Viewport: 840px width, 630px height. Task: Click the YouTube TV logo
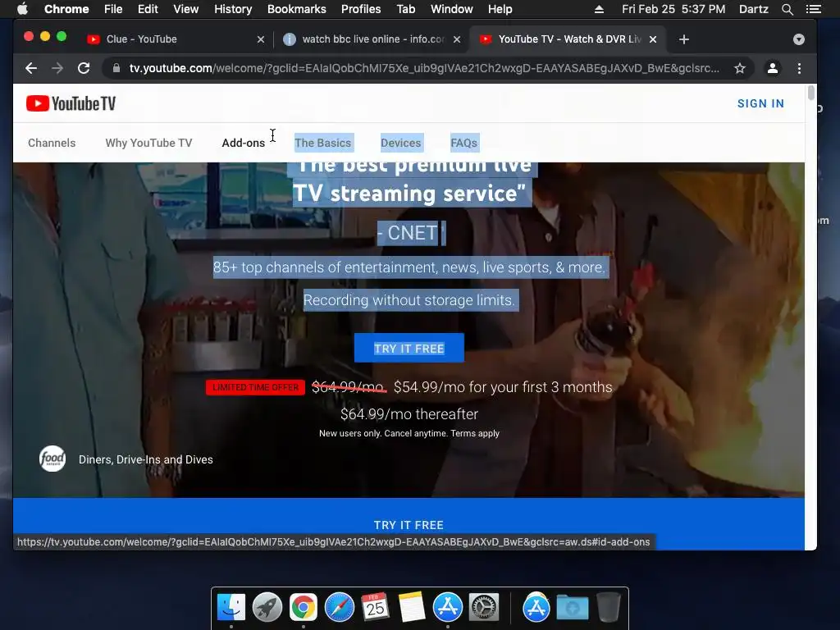click(x=71, y=103)
